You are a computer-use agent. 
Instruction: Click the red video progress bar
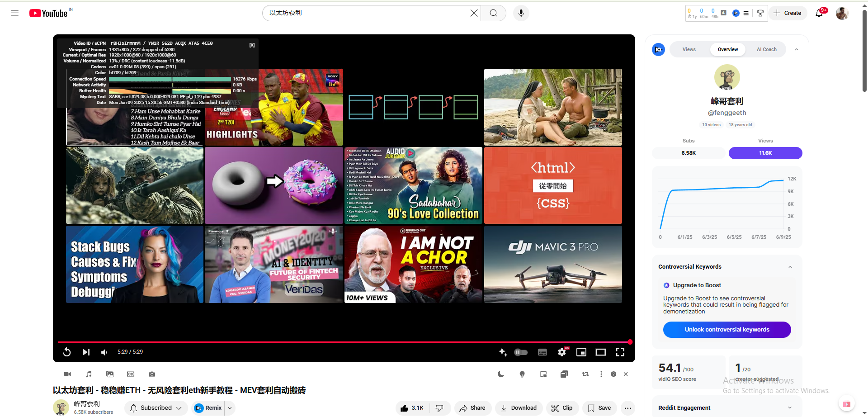[344, 342]
